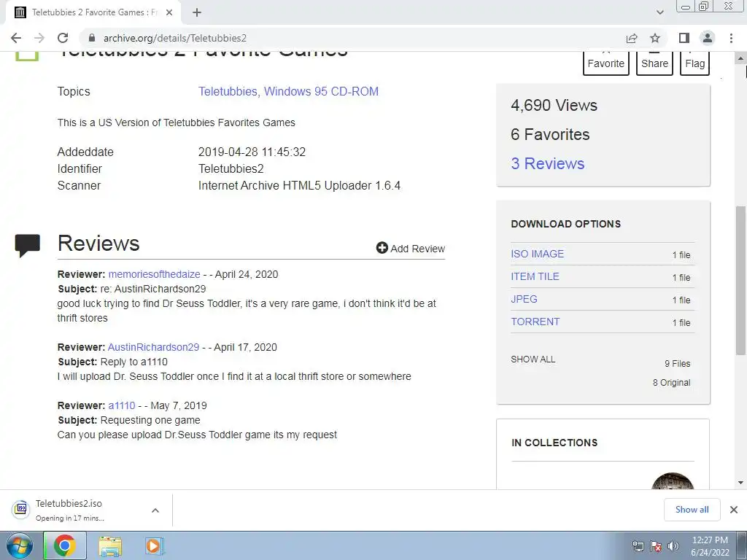Click the share page icon in address bar
Viewport: 747px width, 560px height.
632,38
